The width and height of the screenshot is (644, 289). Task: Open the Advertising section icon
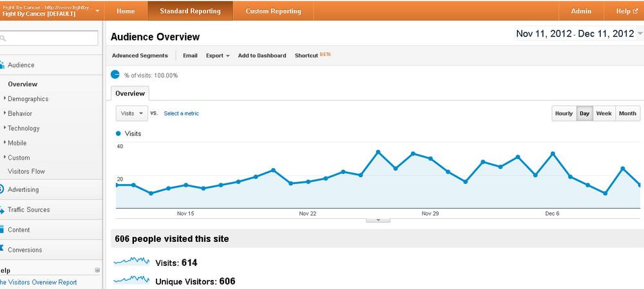point(2,189)
